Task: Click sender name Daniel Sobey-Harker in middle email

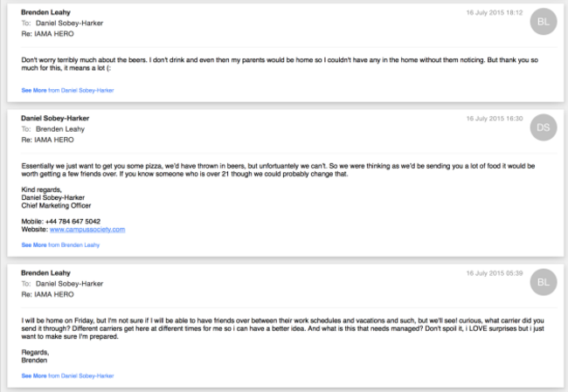Action: point(55,118)
